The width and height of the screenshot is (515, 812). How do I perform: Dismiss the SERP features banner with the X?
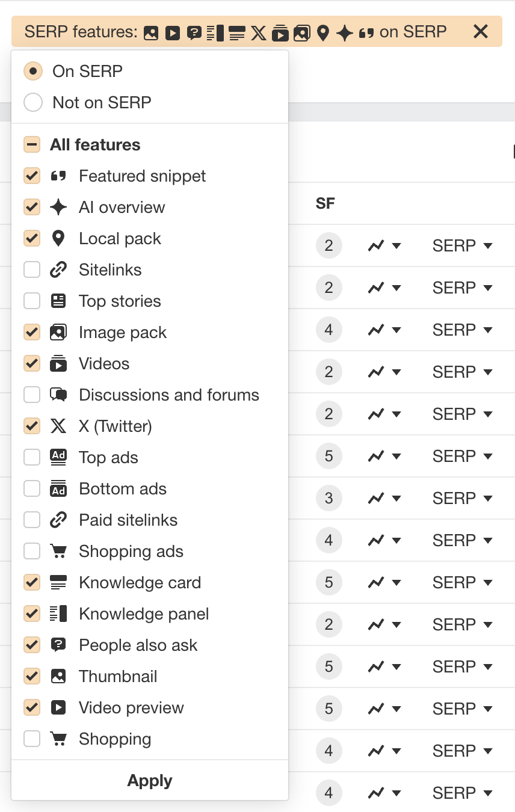[481, 32]
